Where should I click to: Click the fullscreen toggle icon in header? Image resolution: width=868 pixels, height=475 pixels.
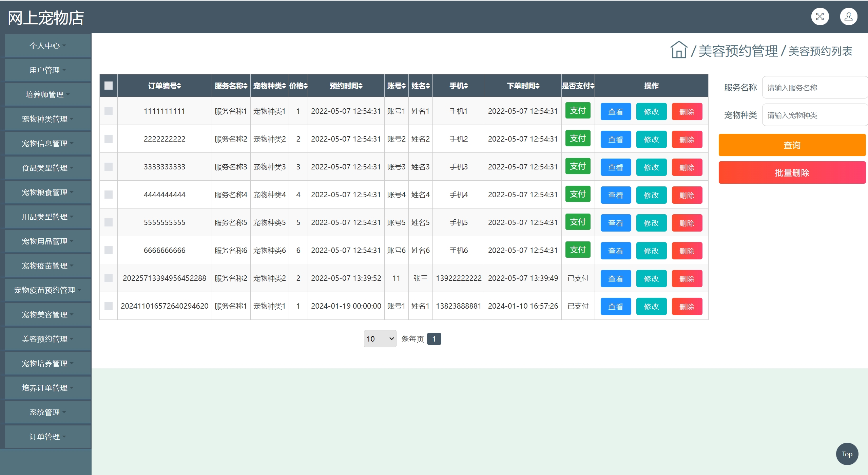click(x=819, y=17)
